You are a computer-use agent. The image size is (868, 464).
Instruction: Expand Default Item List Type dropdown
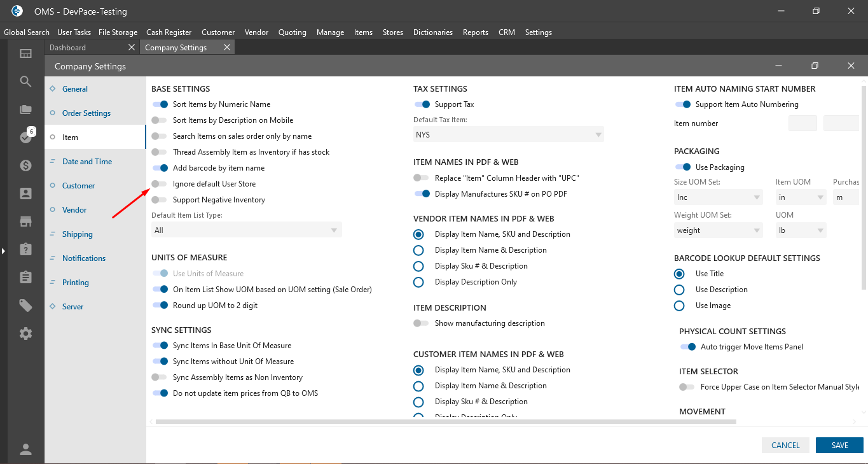pos(246,230)
